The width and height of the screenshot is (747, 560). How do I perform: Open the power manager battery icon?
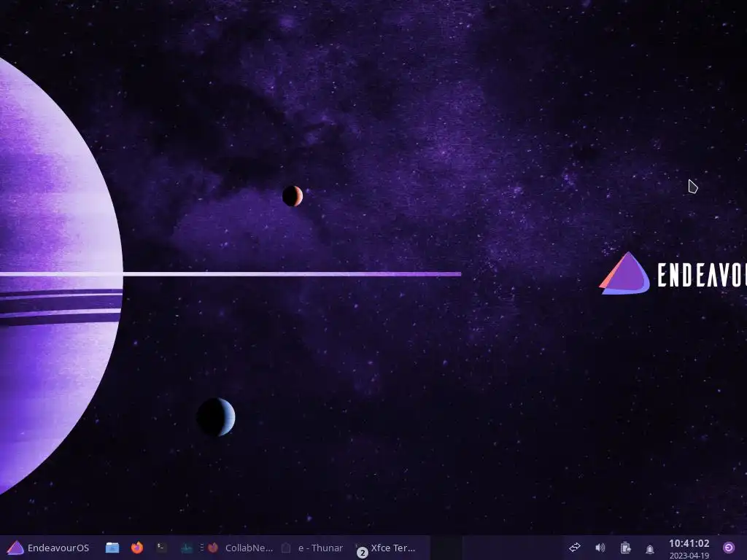click(x=625, y=548)
